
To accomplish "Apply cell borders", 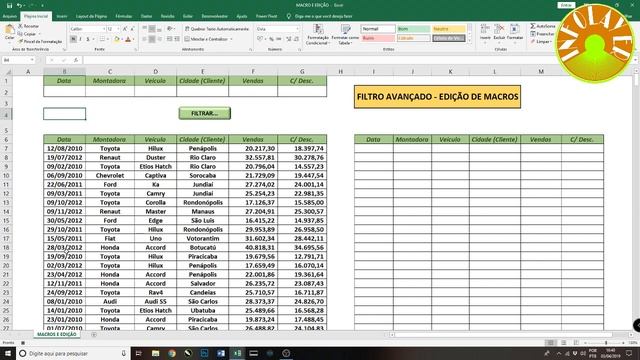I will pyautogui.click(x=102, y=39).
